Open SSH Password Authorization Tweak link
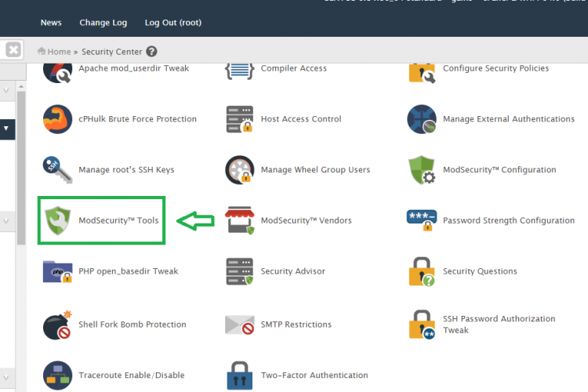This screenshot has height=392, width=588. click(499, 325)
